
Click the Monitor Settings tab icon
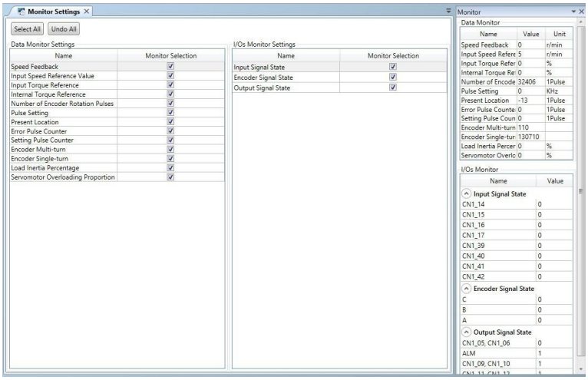pos(21,12)
